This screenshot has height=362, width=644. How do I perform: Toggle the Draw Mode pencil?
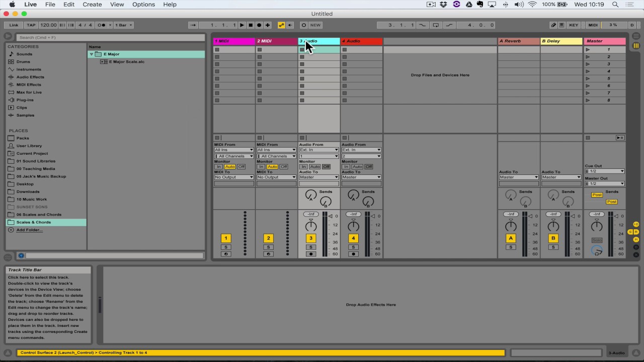click(553, 25)
